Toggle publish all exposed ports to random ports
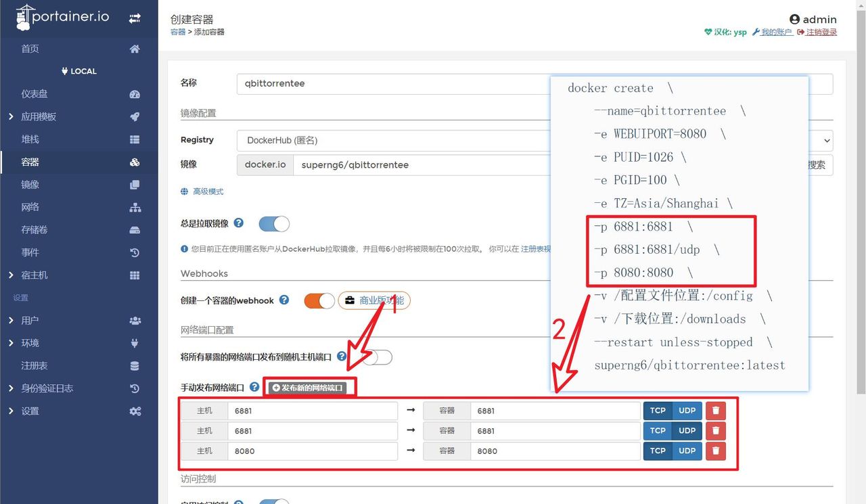The height and width of the screenshot is (504, 866). click(x=377, y=357)
